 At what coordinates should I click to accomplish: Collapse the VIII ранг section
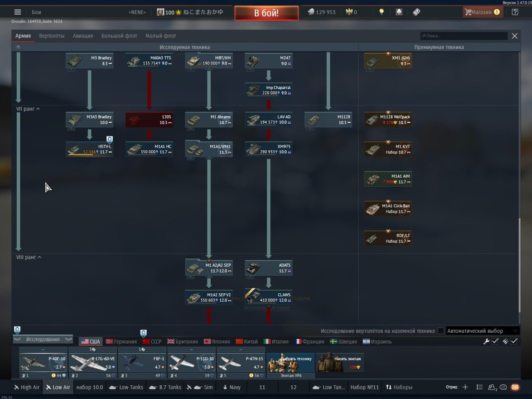point(29,257)
